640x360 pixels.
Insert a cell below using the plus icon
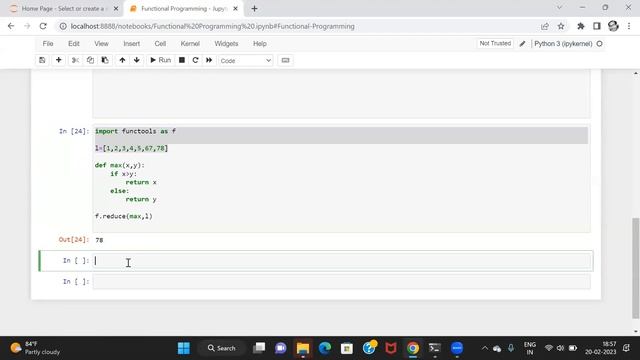(x=58, y=60)
